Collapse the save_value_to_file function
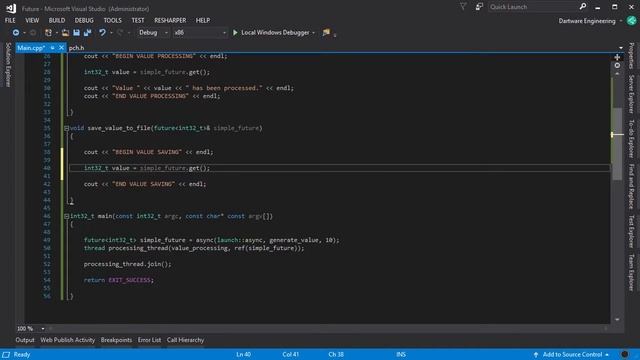The height and width of the screenshot is (360, 640). pos(66,128)
